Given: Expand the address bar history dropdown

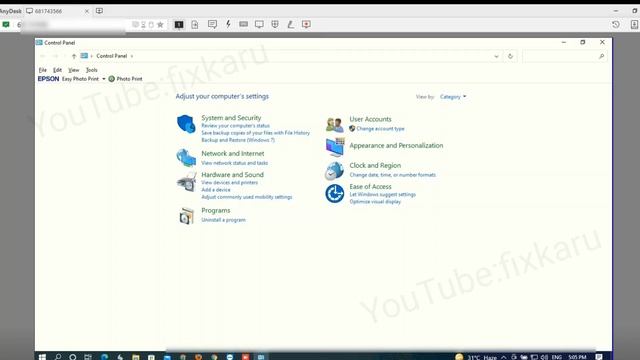Looking at the screenshot, I should (496, 56).
